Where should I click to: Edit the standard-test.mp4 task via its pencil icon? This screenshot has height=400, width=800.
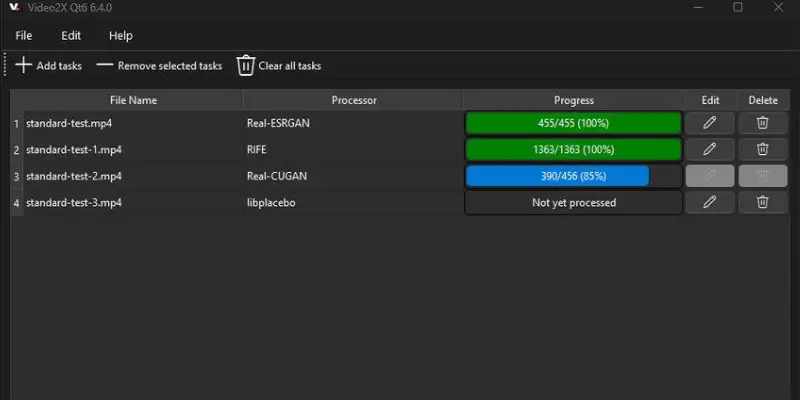709,123
